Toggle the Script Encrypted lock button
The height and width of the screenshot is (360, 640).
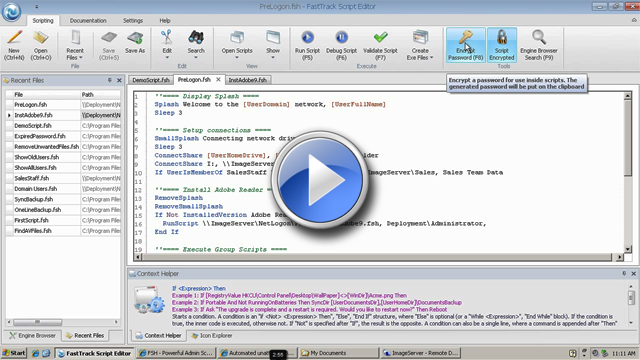502,45
